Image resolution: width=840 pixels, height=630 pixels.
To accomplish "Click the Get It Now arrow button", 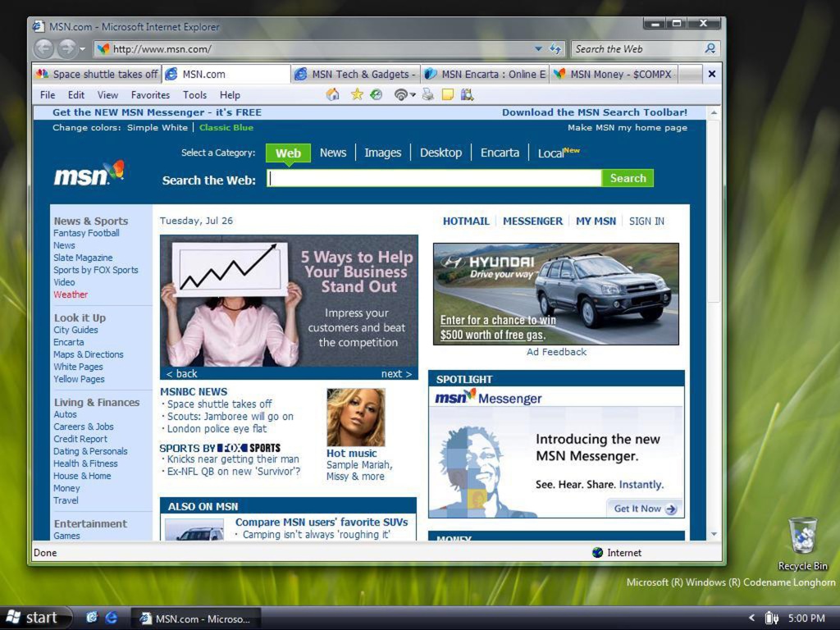I will coord(645,509).
